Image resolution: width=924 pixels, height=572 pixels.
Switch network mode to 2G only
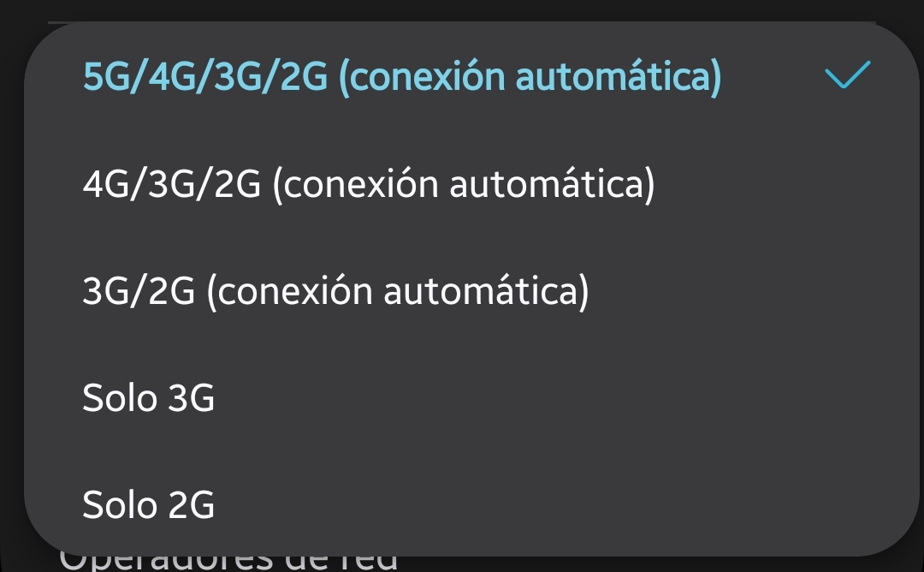click(148, 505)
